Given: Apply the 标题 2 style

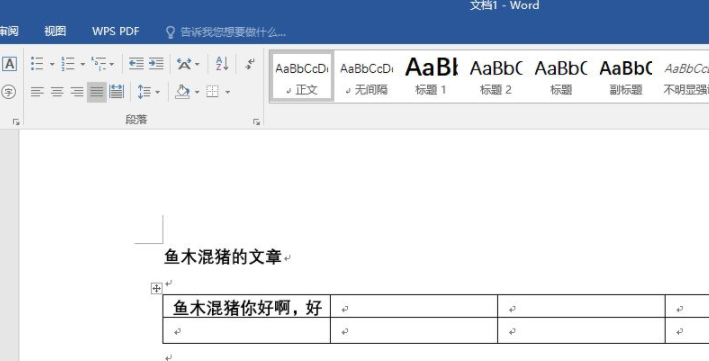Looking at the screenshot, I should pos(496,76).
